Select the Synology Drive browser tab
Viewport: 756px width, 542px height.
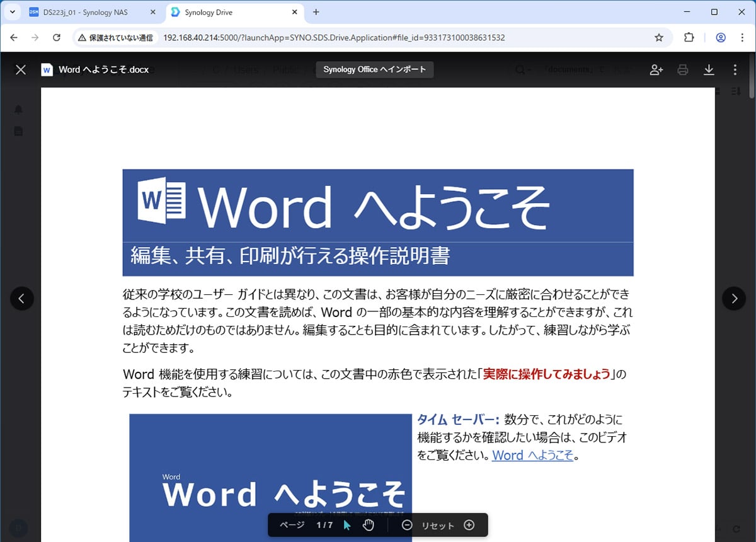pyautogui.click(x=233, y=12)
